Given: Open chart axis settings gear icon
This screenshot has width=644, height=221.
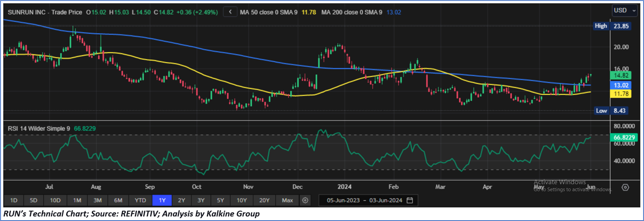Looking at the screenshot, I should (625, 187).
